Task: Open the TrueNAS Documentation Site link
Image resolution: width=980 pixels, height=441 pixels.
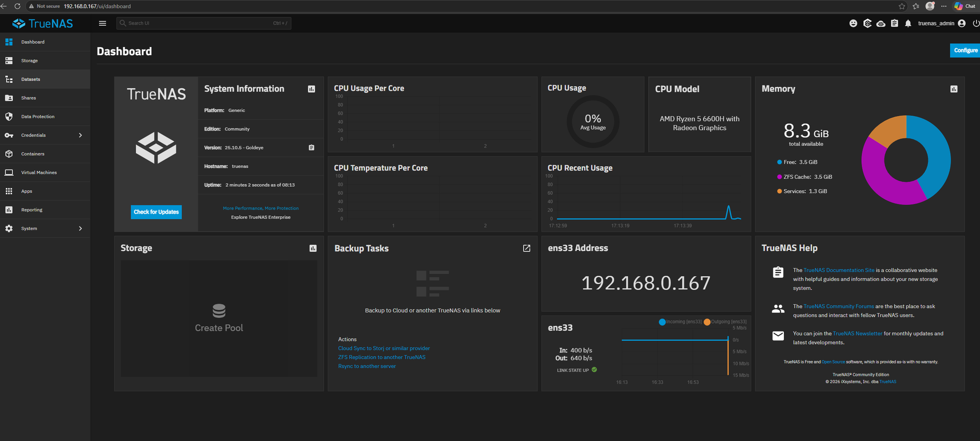Action: click(x=839, y=270)
